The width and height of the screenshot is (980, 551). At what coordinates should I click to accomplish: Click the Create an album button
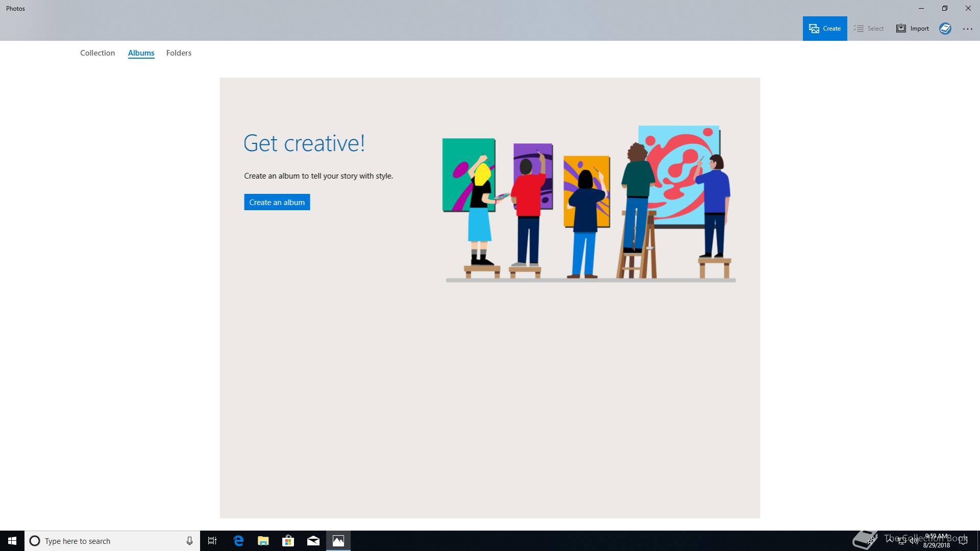(277, 203)
